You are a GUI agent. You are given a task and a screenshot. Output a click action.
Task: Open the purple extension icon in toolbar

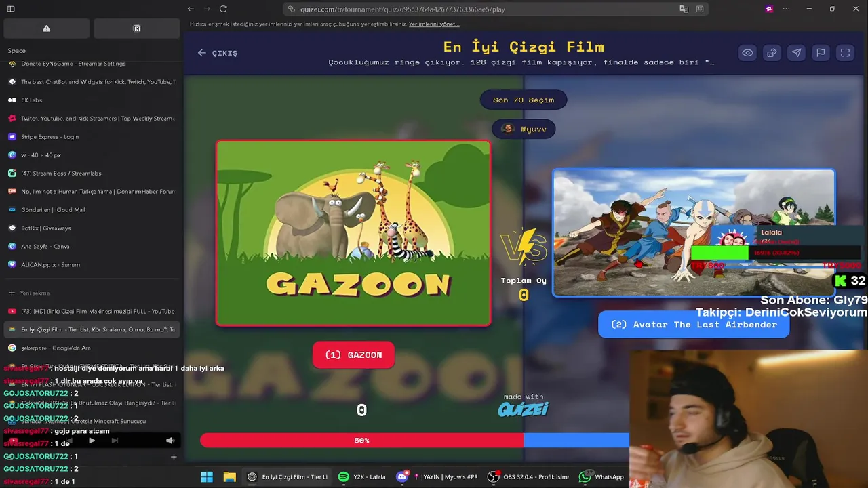[768, 9]
